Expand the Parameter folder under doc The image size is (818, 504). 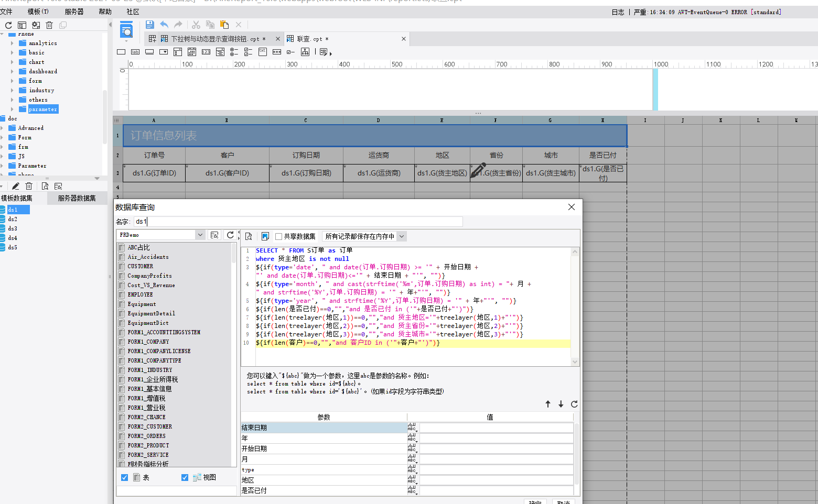click(2, 166)
